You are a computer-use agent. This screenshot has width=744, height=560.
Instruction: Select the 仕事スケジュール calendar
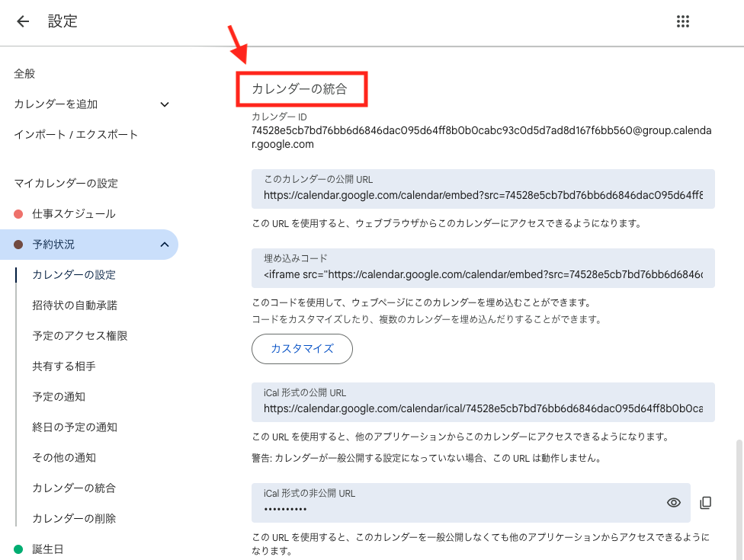[74, 214]
